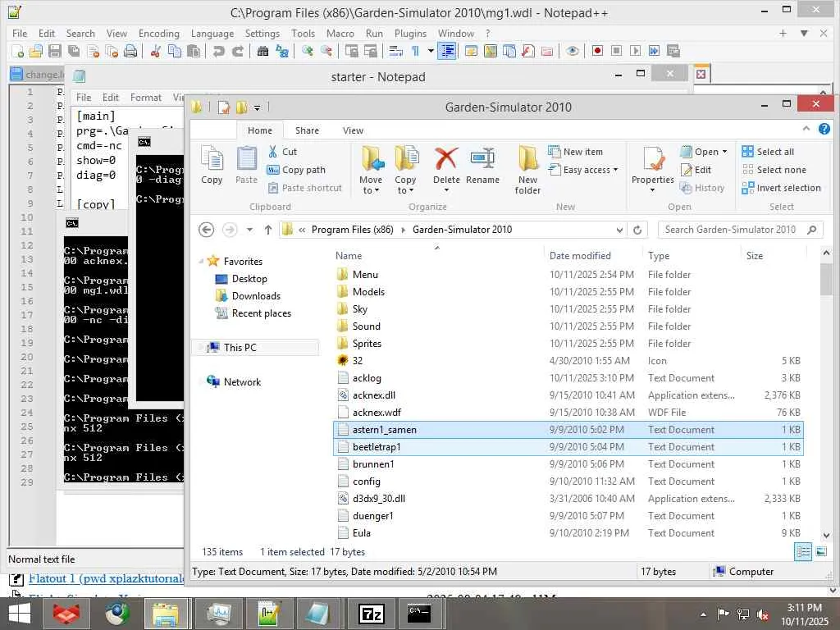Click Refresh button beside address bar
This screenshot has width=840, height=630.
pyautogui.click(x=637, y=230)
